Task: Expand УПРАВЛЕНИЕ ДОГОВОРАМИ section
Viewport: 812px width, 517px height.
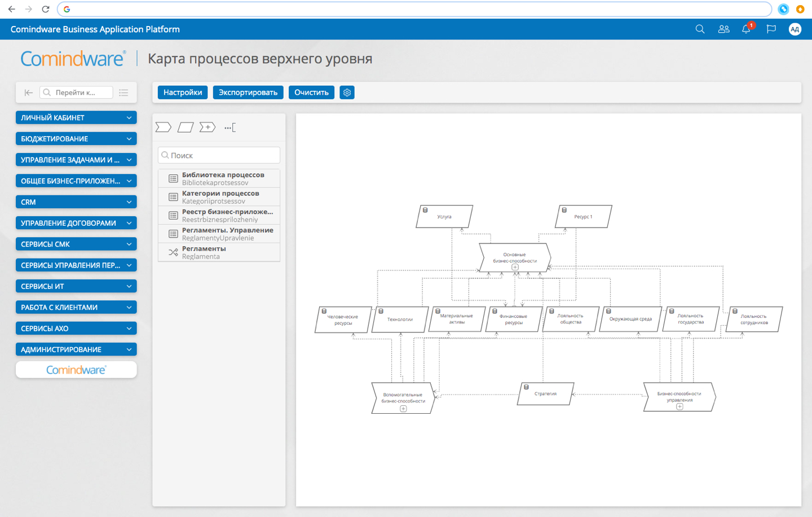Action: [76, 223]
